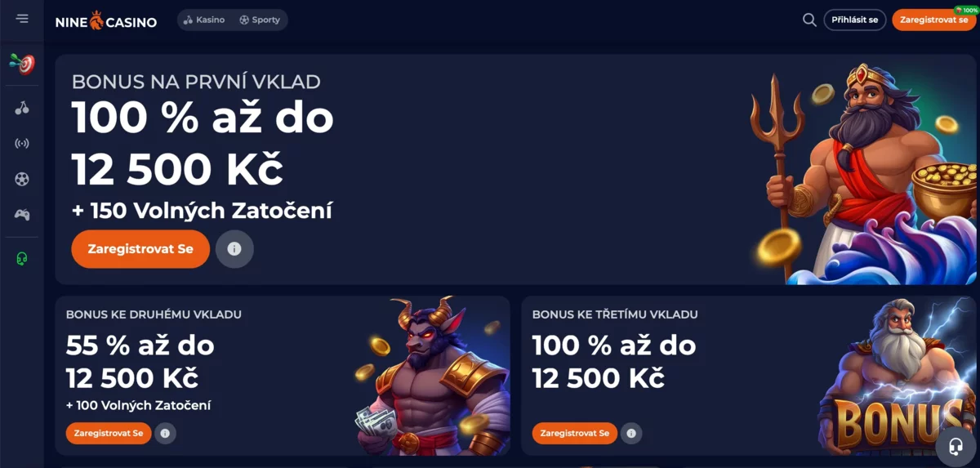The image size is (980, 468).
Task: Show info for second deposit bonus
Action: pos(165,433)
